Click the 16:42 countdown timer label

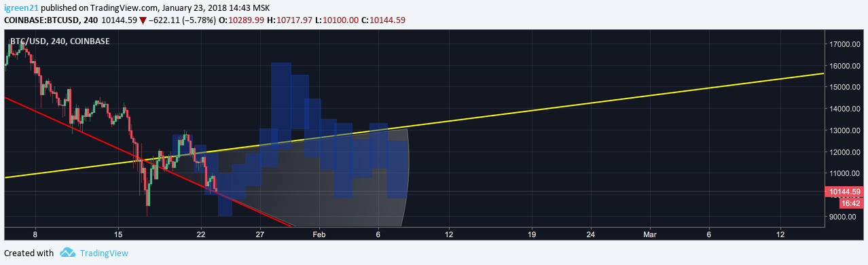tap(850, 203)
